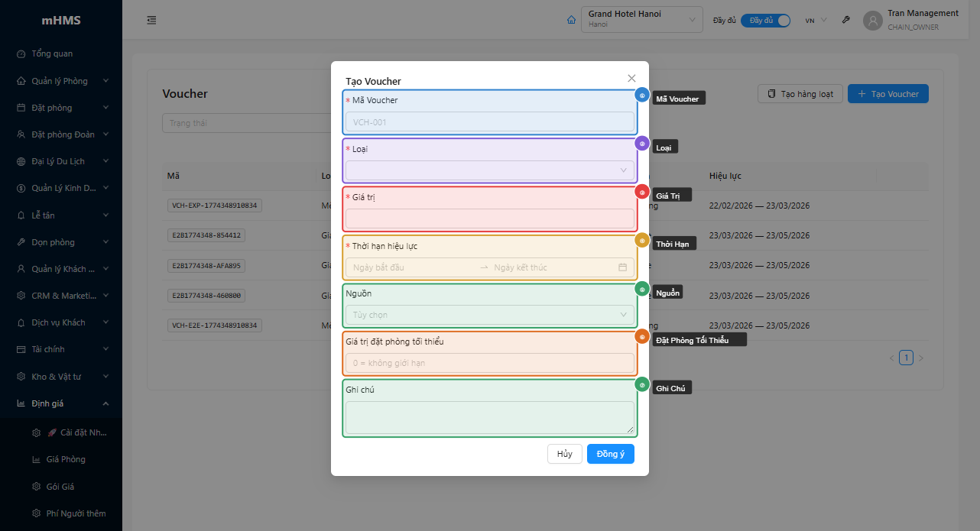Click the red eye badge for Giá Trị
This screenshot has height=531, width=980.
tap(642, 192)
